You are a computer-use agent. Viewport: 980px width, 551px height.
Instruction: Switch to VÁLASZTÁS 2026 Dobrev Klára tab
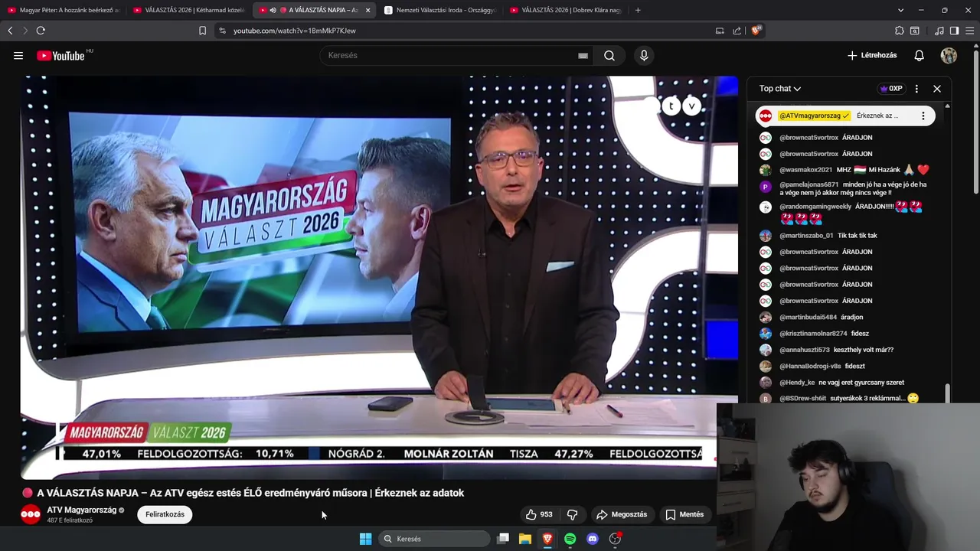pyautogui.click(x=565, y=10)
